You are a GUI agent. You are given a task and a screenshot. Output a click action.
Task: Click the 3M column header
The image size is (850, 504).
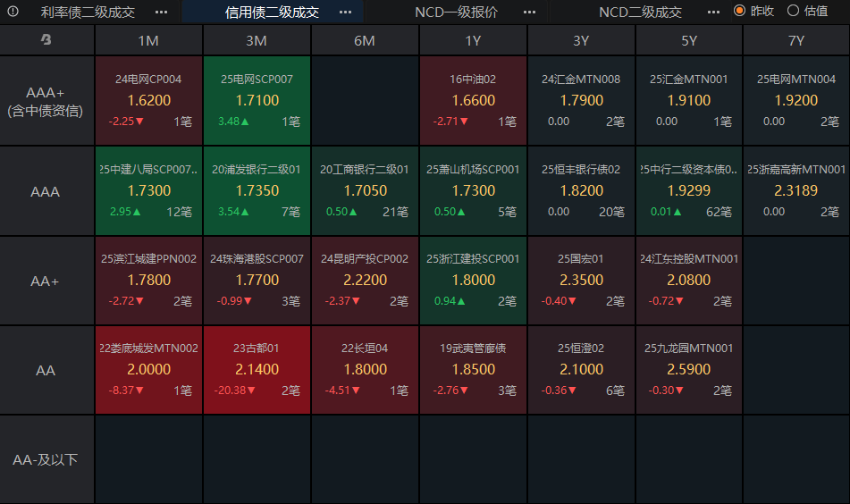coord(257,40)
